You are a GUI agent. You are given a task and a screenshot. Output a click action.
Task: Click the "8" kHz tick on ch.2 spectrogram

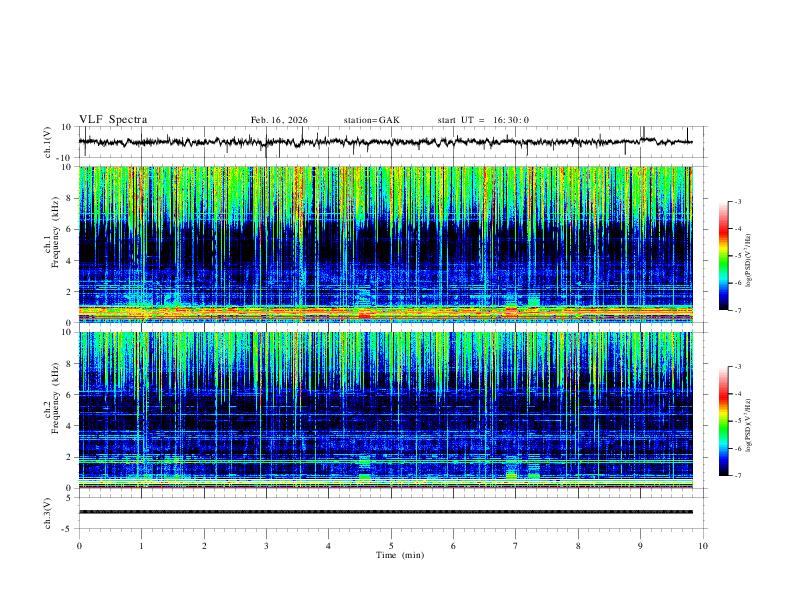point(69,364)
